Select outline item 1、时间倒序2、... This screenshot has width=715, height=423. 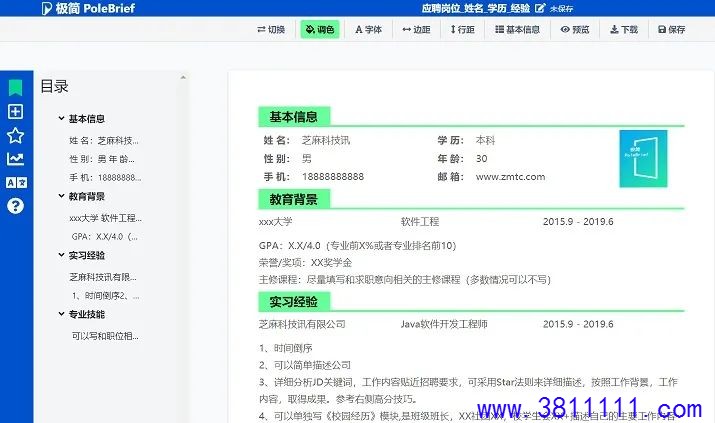pos(106,296)
